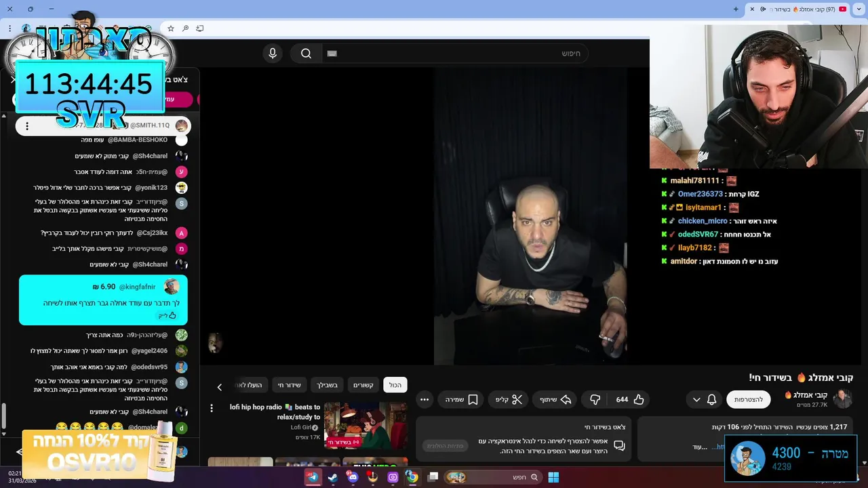This screenshot has height=488, width=868.
Task: Select the הועלו לאחרונה filter chip
Action: pos(250,385)
